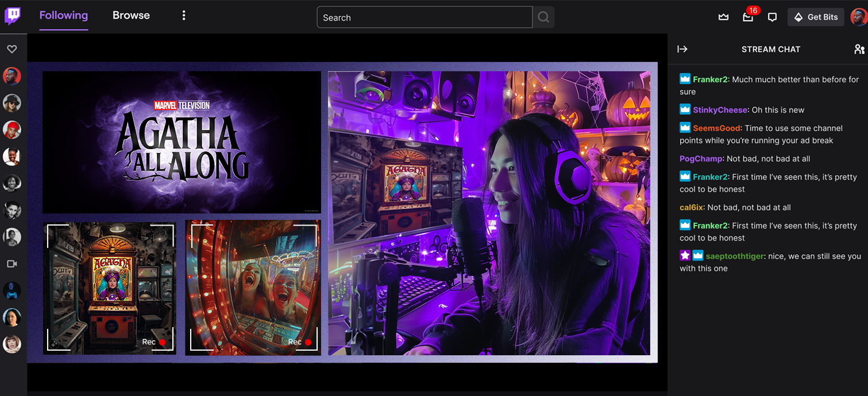Viewport: 868px width, 396px height.
Task: Open sidebar channel with red beanie avatar
Action: pos(12,130)
